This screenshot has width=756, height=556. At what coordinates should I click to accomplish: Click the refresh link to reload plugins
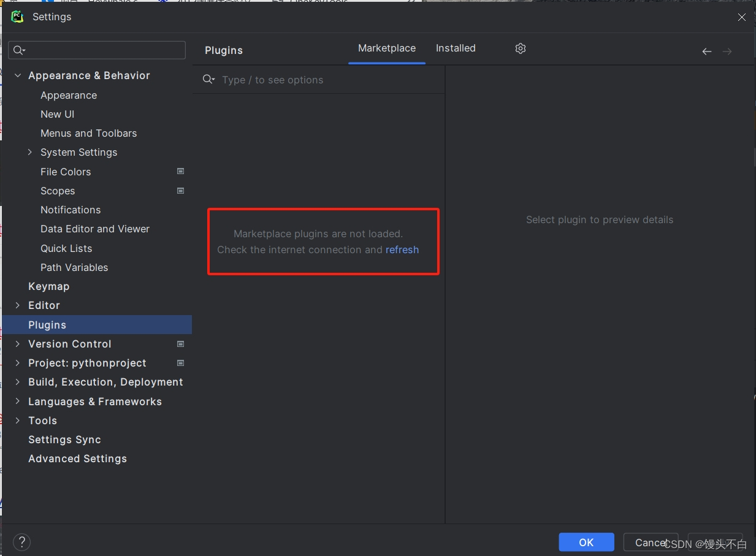[x=402, y=249]
